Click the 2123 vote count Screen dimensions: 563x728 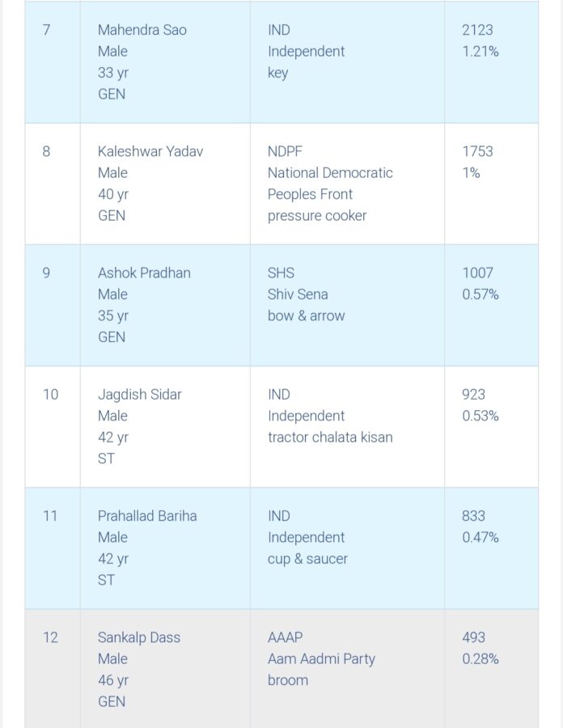477,30
